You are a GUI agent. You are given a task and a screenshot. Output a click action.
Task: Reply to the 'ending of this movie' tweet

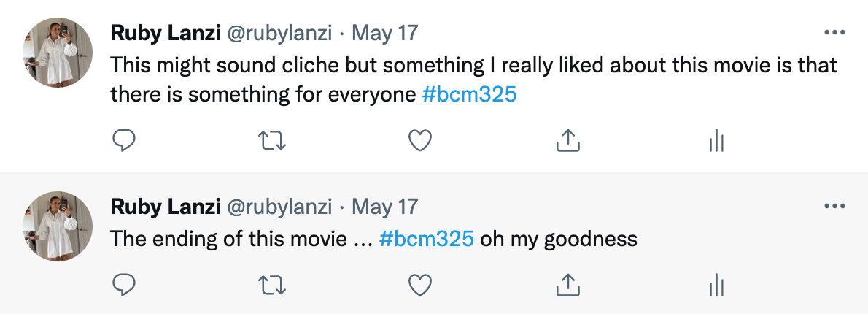(x=125, y=285)
